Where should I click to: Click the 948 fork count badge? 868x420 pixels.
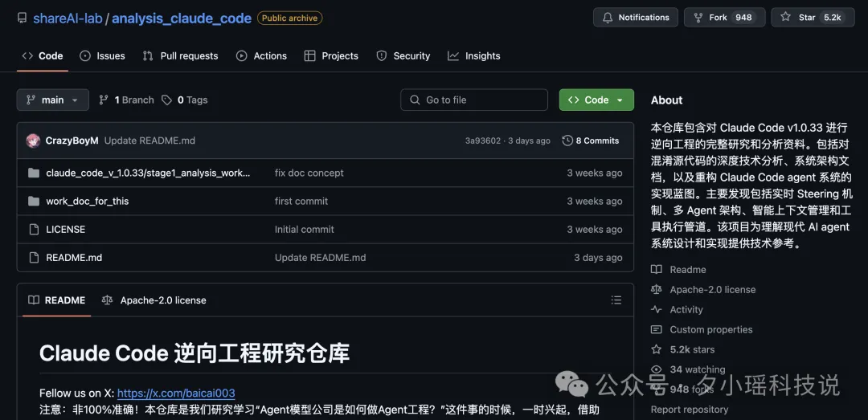click(x=743, y=17)
